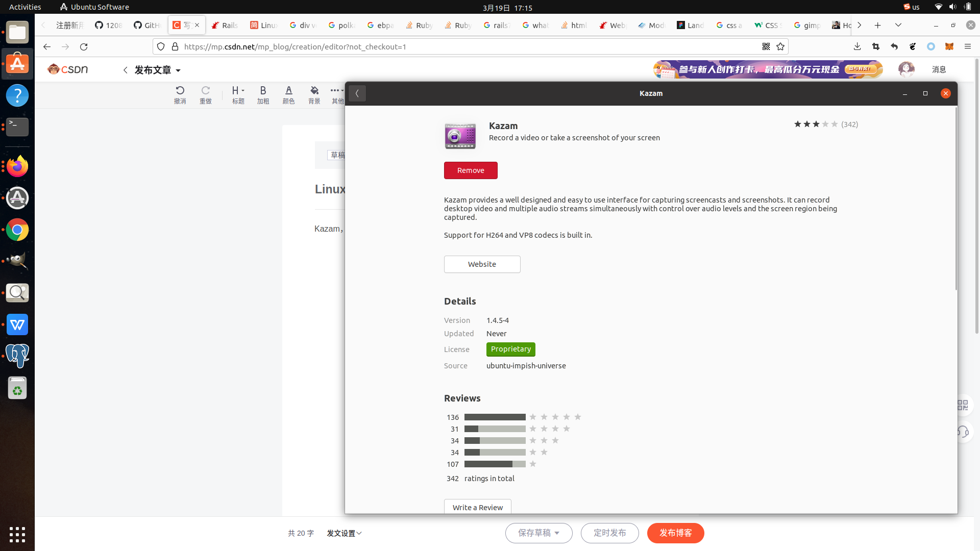The width and height of the screenshot is (980, 551).
Task: Open the background fill color tool
Action: (x=314, y=95)
